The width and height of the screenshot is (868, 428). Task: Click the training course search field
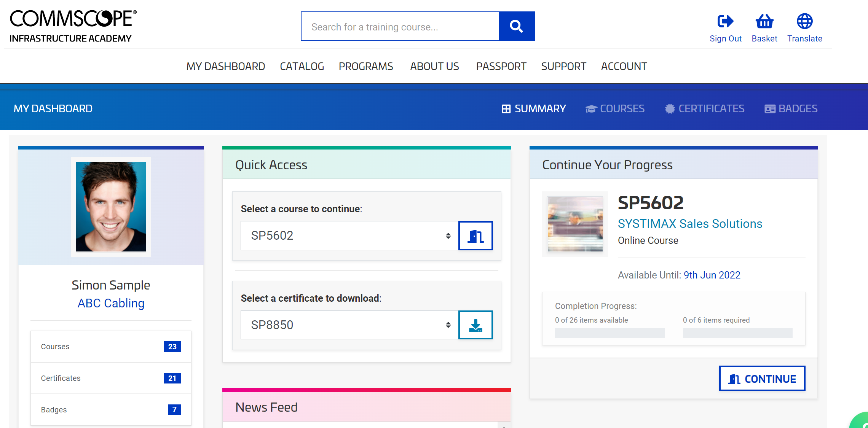pyautogui.click(x=400, y=27)
